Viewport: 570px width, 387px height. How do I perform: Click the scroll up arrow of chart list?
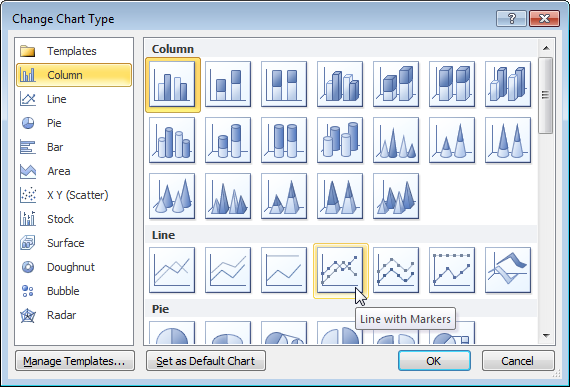pos(546,48)
